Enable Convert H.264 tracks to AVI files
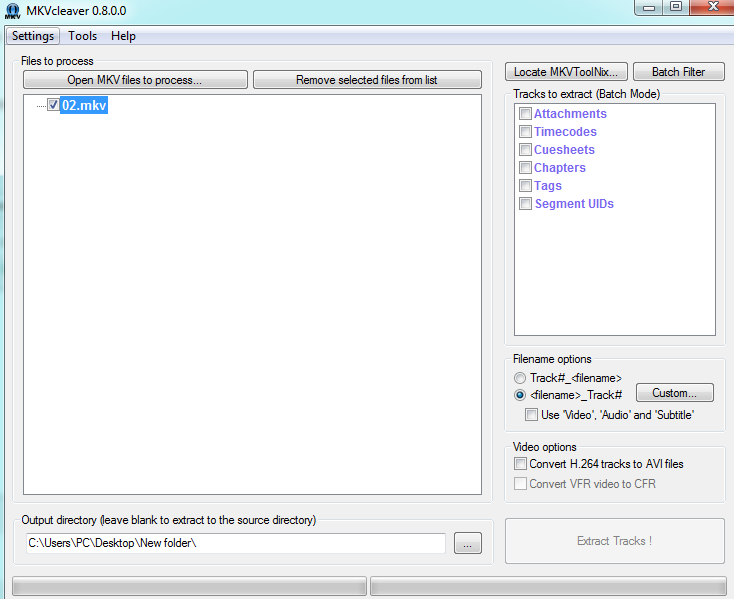The width and height of the screenshot is (734, 599). pyautogui.click(x=520, y=464)
